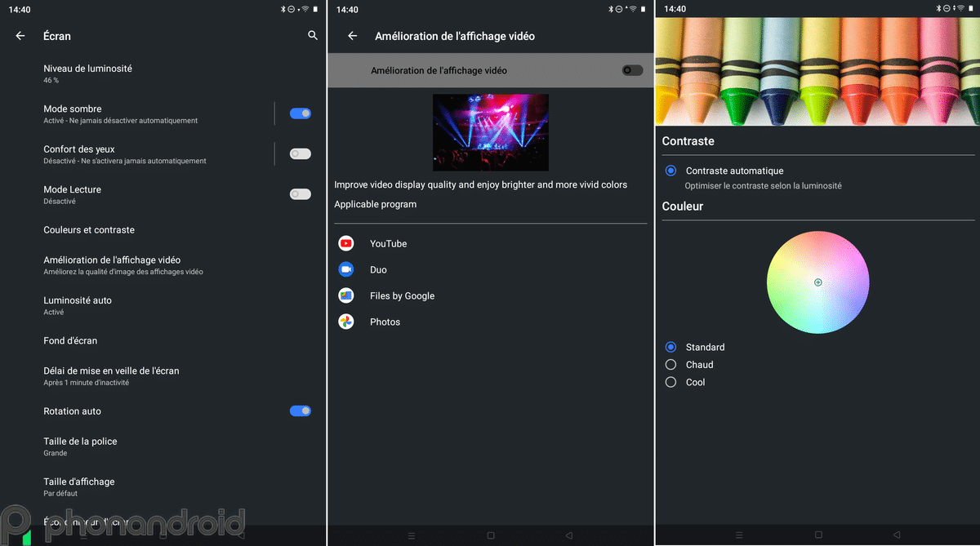Select the YouTube row label
This screenshot has width=980, height=546.
coord(388,244)
